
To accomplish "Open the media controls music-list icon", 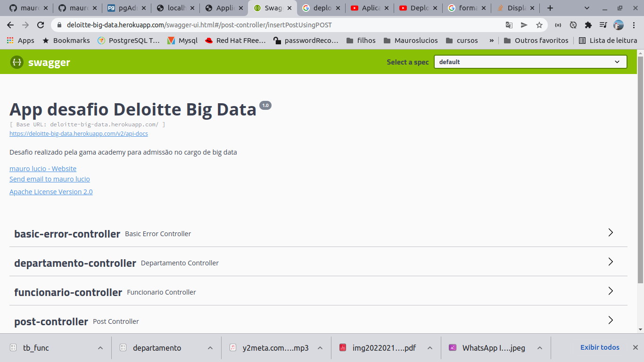I will pos(603,25).
